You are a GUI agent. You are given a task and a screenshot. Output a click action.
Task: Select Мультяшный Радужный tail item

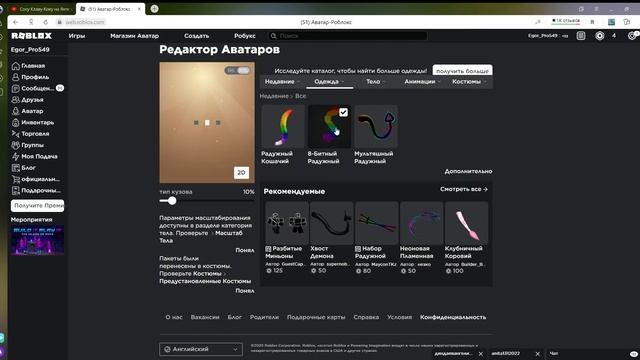(x=376, y=135)
